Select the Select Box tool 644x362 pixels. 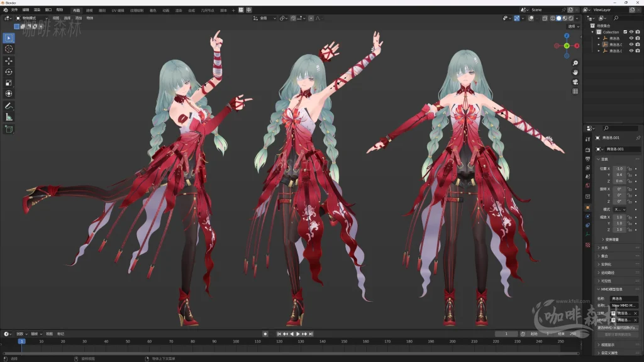pos(9,38)
